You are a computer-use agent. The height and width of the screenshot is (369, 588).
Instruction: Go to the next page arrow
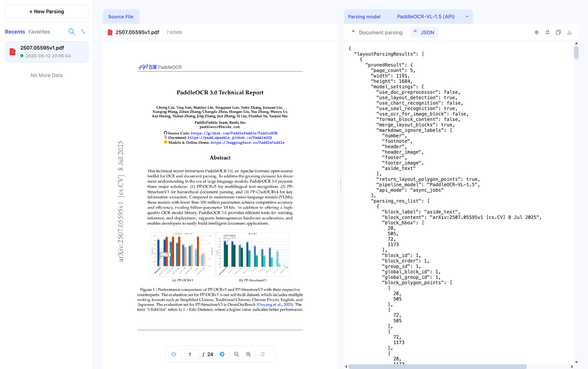click(222, 354)
